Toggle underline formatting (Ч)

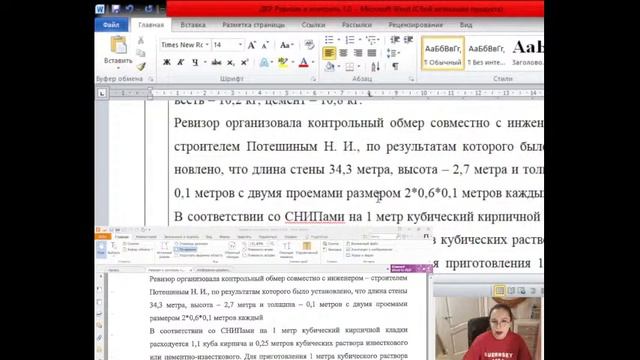195,62
